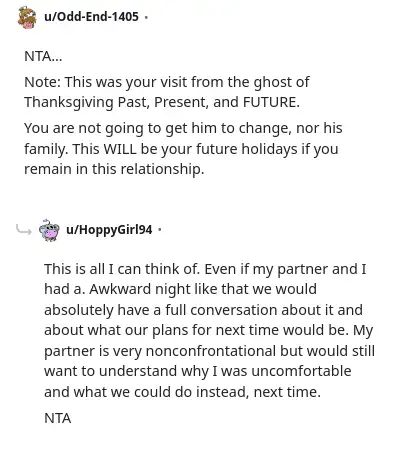Viewport: 400px width, 453px height.
Task: Click the word "Thanksgiving" in the comment
Action: (x=69, y=103)
